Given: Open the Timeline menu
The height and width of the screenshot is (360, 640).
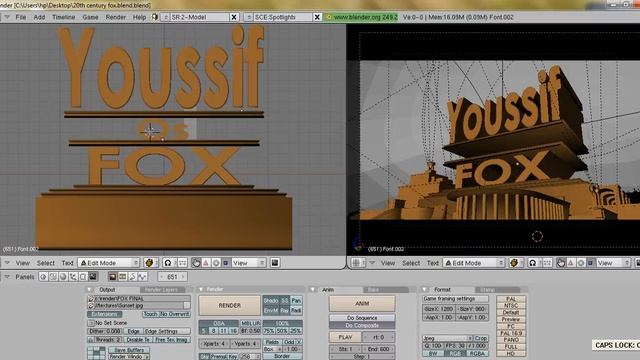Looking at the screenshot, I should pyautogui.click(x=63, y=17).
